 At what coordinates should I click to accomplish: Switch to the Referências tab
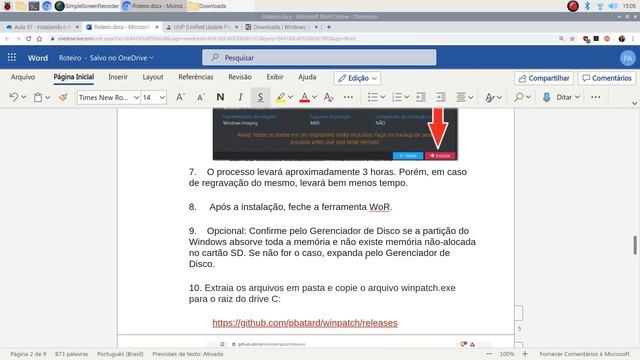196,77
